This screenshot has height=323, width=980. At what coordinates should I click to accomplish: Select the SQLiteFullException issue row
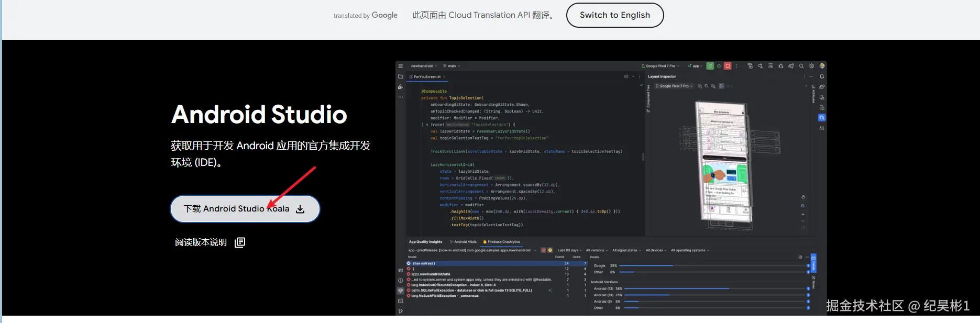click(x=497, y=291)
